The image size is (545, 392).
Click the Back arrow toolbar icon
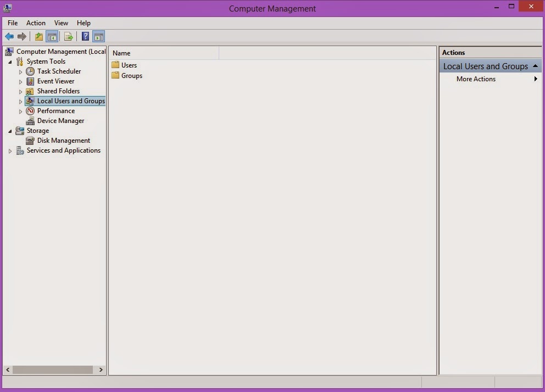[x=9, y=36]
